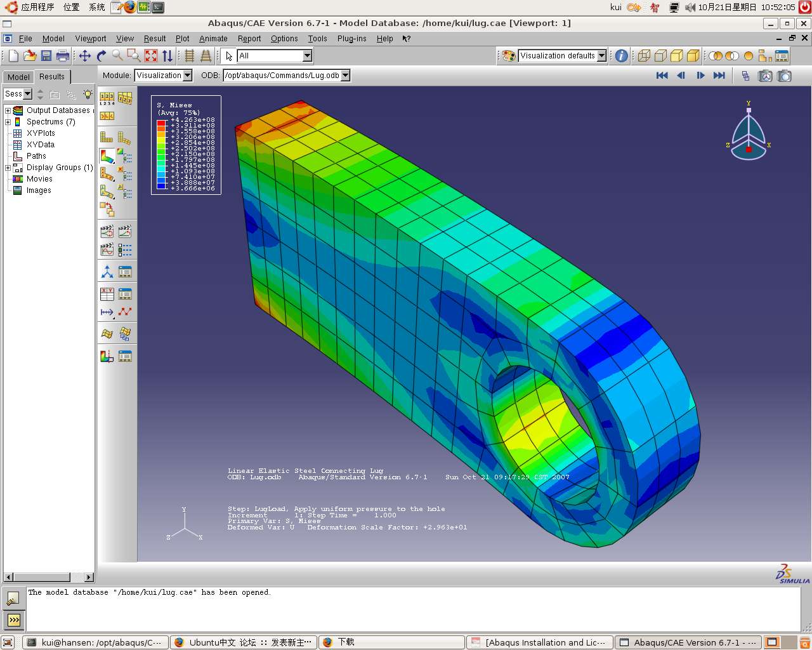Select the Rotate View tool
This screenshot has height=650, width=812.
click(x=101, y=56)
